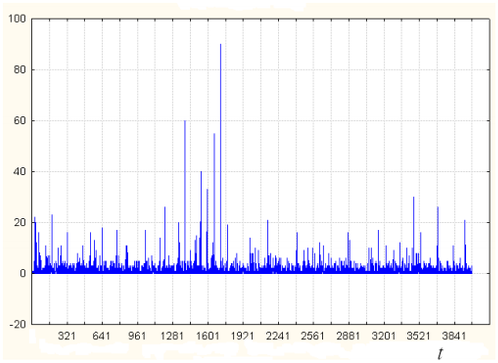Click the x-axis label 1921
498x363 pixels.
coord(242,336)
